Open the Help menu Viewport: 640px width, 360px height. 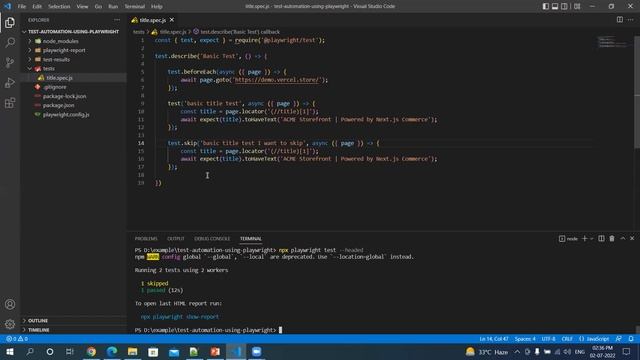157,7
